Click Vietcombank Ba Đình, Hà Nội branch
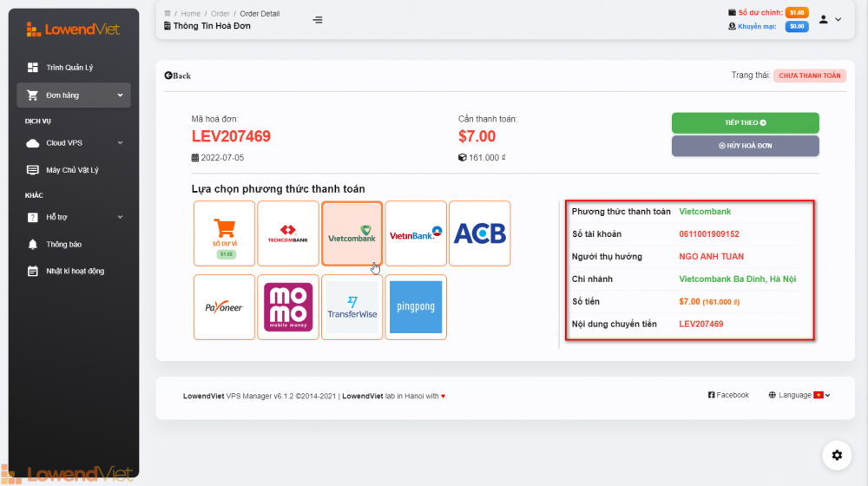 (x=737, y=279)
